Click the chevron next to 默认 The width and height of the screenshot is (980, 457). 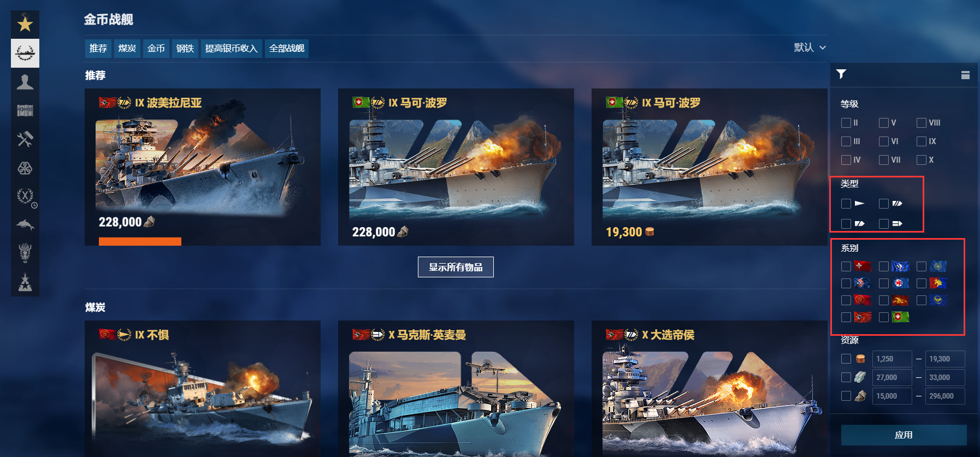tap(823, 48)
